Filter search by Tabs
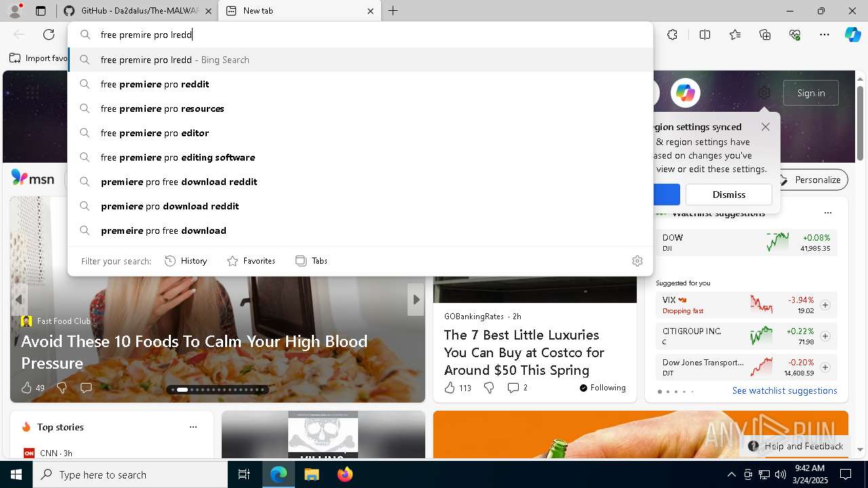This screenshot has height=488, width=868. coord(312,261)
